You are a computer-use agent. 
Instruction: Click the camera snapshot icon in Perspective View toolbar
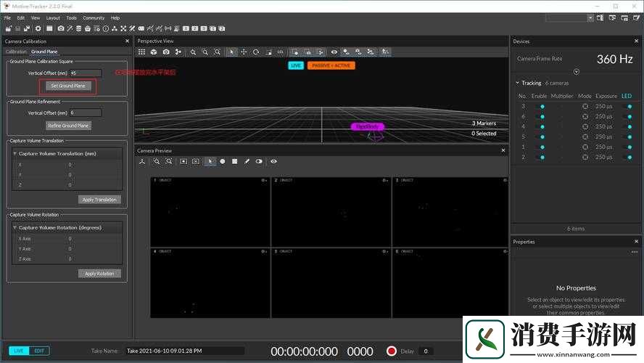166,52
